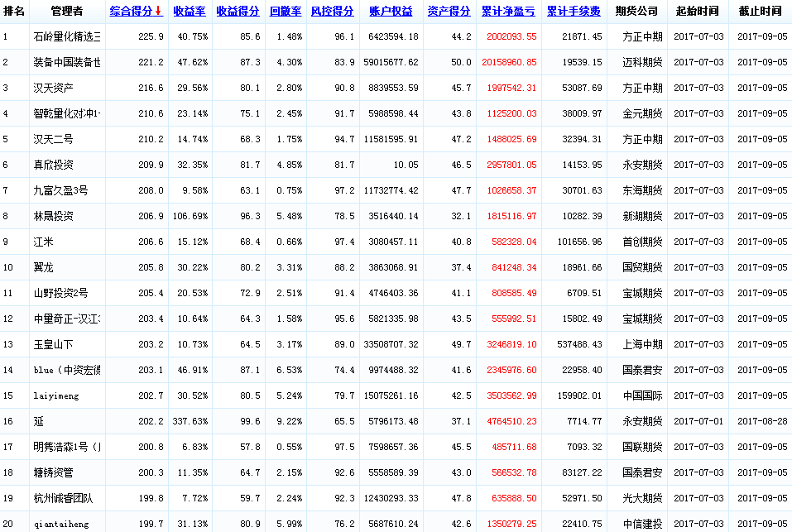Select commission value 101656.96
Viewport: 792px width, 532px height.
coord(580,242)
